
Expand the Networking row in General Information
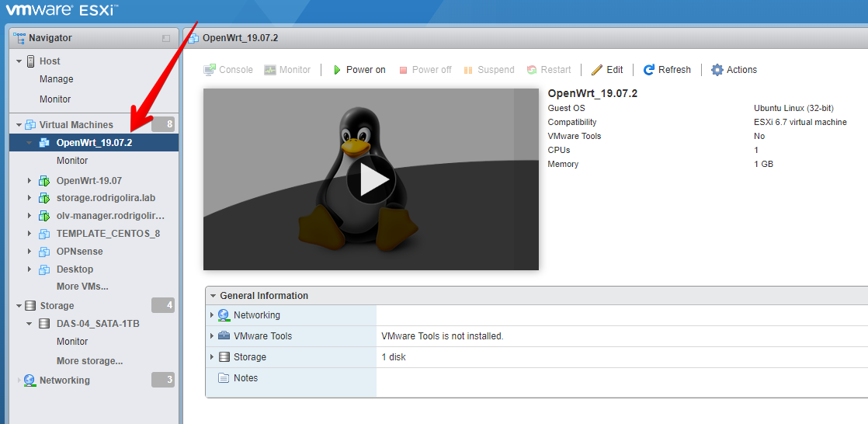click(x=212, y=315)
